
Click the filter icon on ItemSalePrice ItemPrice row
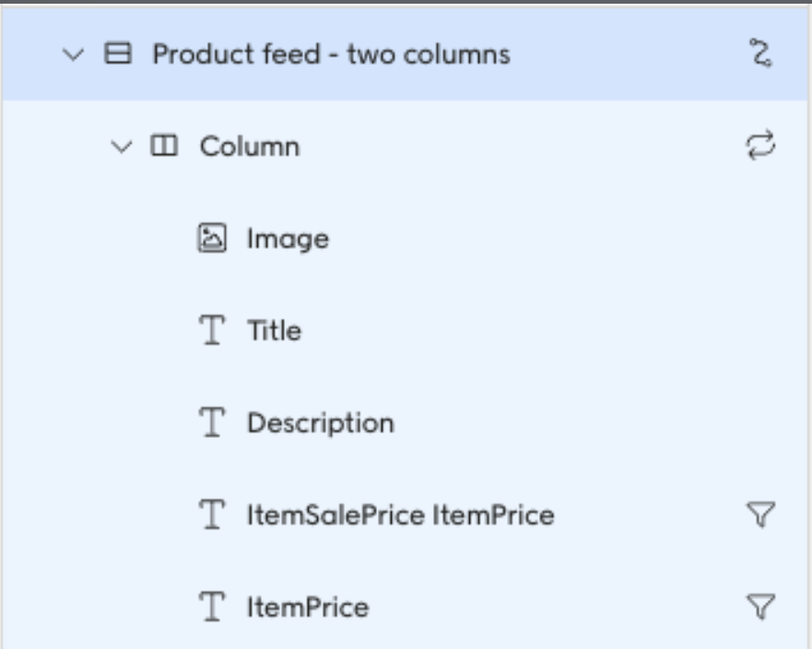click(x=761, y=515)
